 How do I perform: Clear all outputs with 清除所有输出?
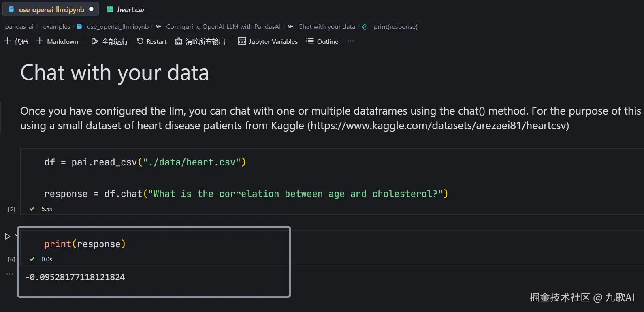click(200, 41)
